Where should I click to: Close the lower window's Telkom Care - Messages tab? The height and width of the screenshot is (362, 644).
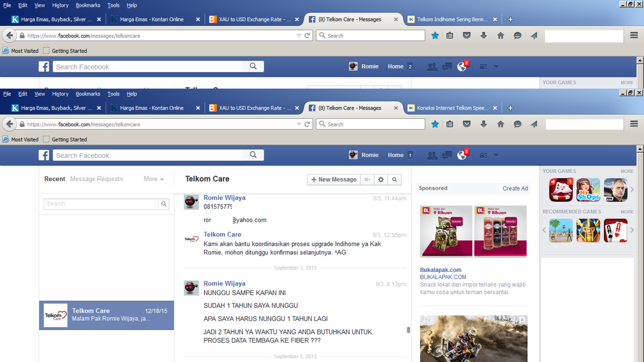[396, 108]
